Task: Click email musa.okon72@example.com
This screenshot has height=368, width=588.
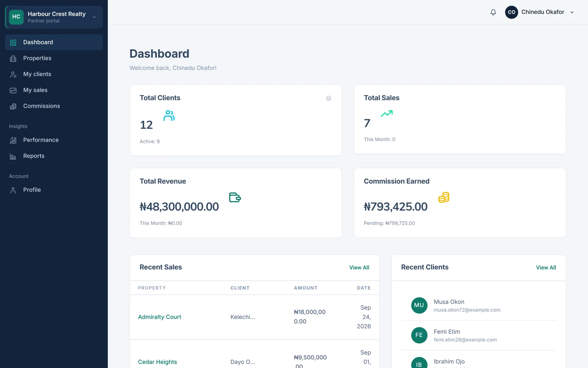Action: (467, 310)
